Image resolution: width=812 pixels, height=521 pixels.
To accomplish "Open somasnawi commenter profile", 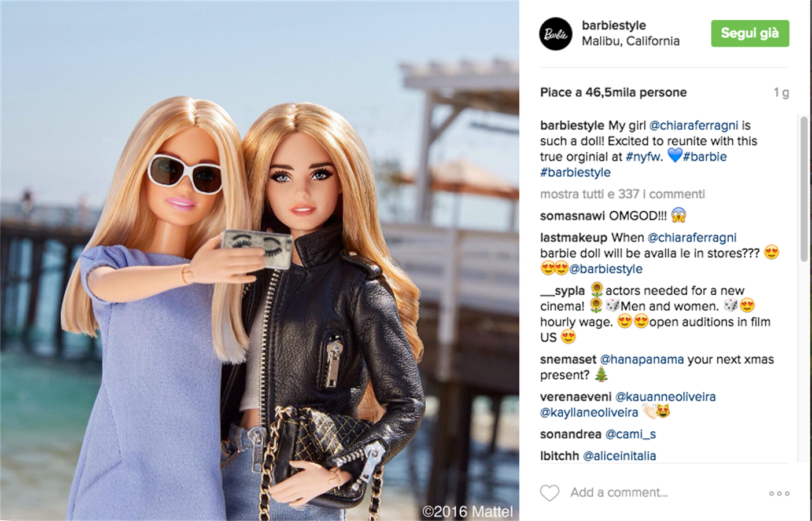I will (573, 216).
